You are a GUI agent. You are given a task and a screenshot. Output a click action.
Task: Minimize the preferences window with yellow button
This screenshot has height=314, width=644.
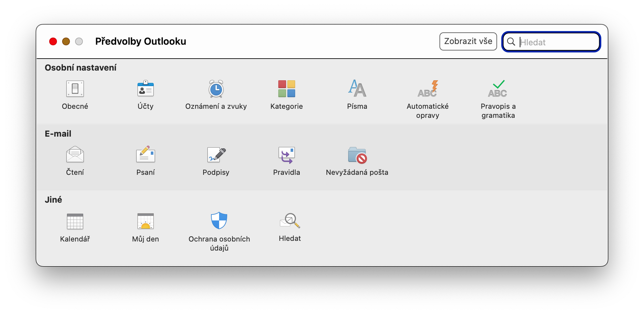point(66,41)
